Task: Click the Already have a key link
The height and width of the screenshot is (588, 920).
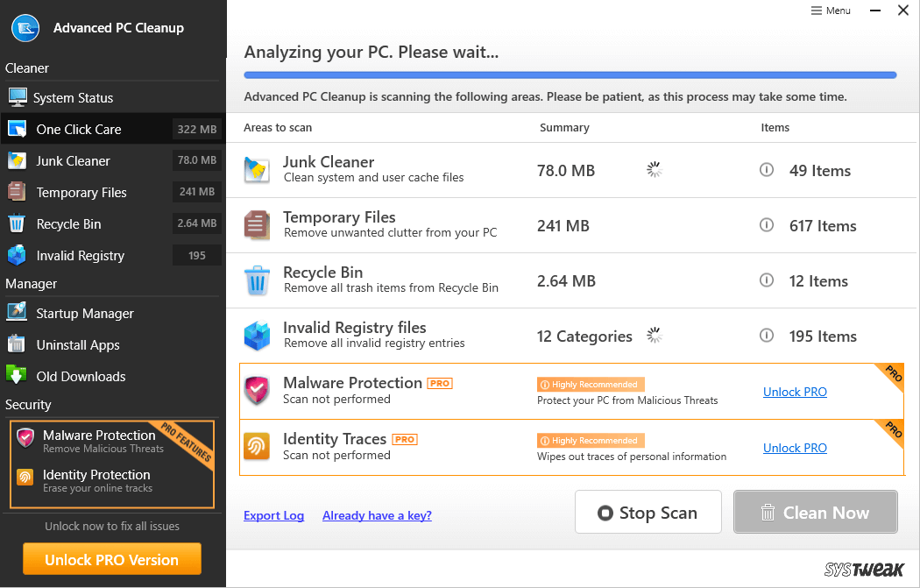Action: (377, 515)
